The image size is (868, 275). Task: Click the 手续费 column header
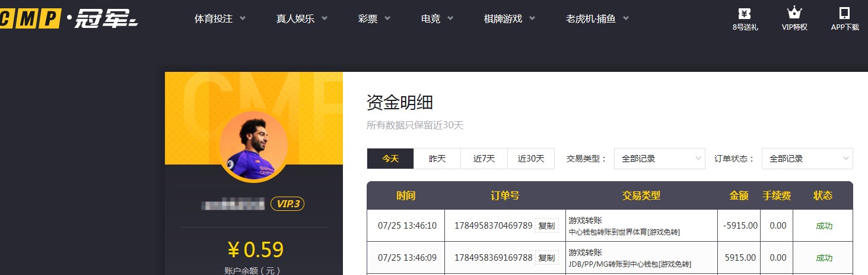776,195
